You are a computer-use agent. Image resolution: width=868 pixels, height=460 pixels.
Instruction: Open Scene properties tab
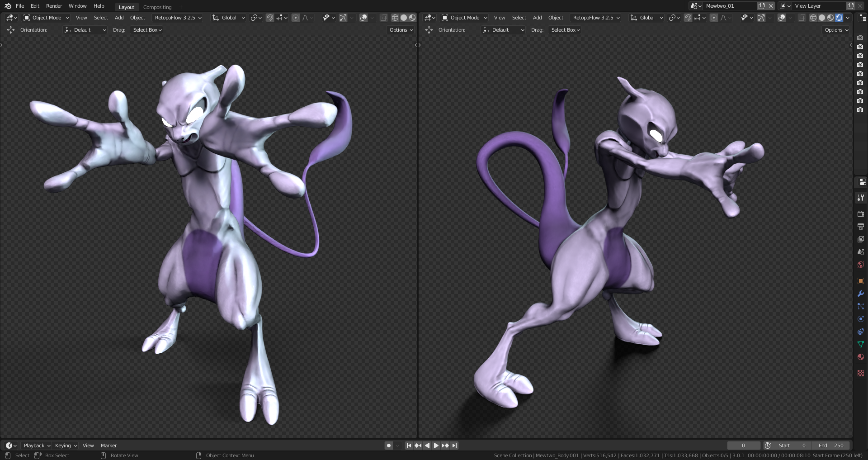pos(861,251)
